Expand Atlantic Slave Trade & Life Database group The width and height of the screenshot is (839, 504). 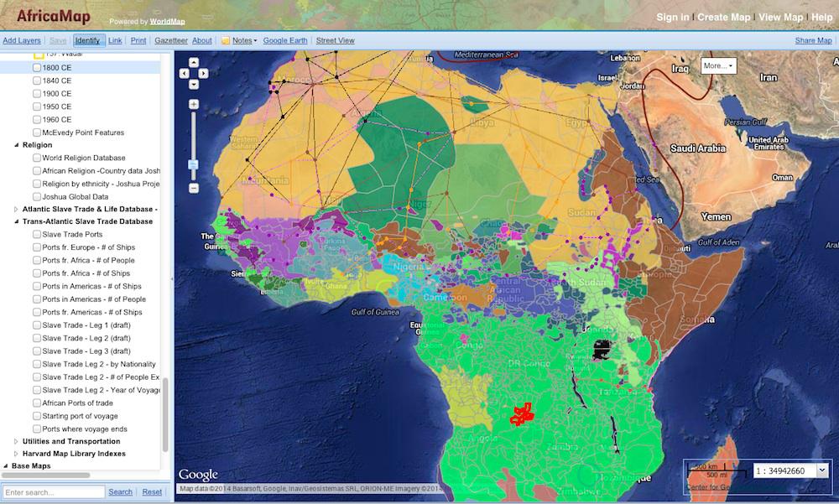(x=16, y=209)
